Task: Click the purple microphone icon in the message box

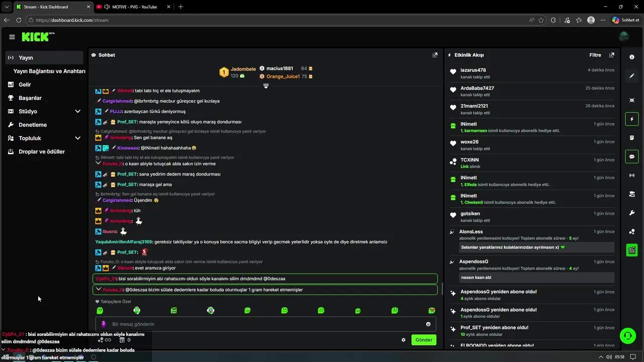Action: pos(104,324)
